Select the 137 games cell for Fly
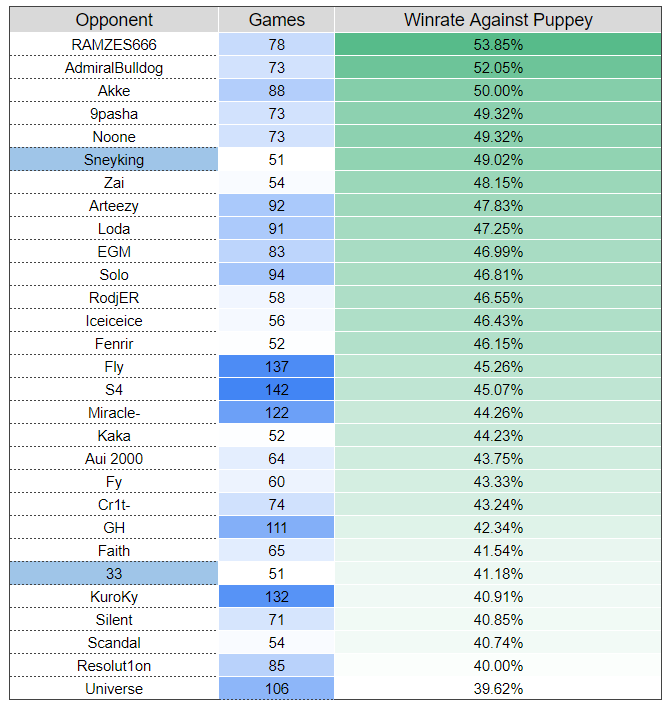This screenshot has width=671, height=708. (x=277, y=367)
